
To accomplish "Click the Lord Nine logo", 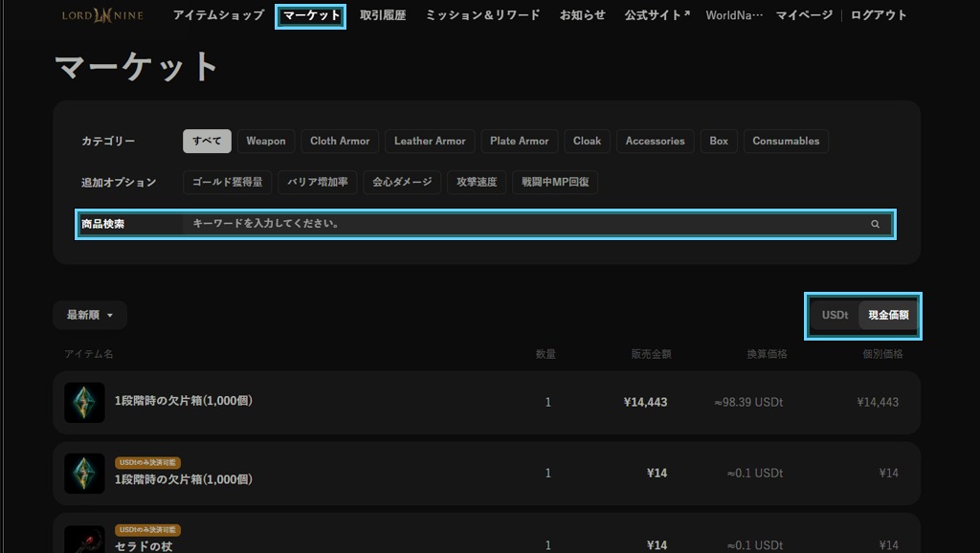I will click(x=102, y=15).
